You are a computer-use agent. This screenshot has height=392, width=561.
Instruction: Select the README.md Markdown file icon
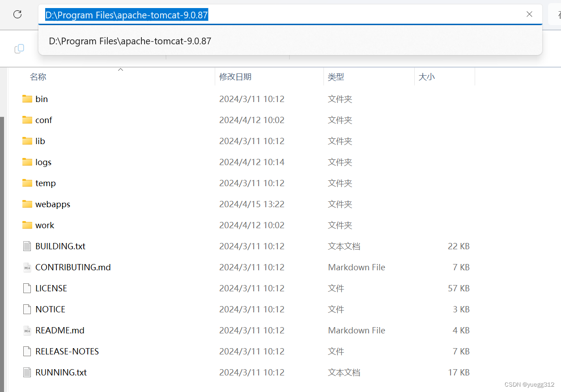tap(26, 330)
